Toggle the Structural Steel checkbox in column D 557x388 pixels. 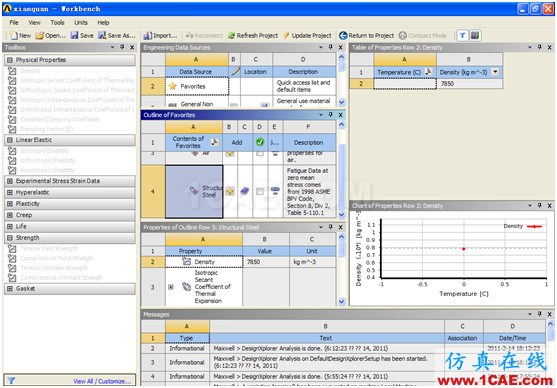[260, 192]
